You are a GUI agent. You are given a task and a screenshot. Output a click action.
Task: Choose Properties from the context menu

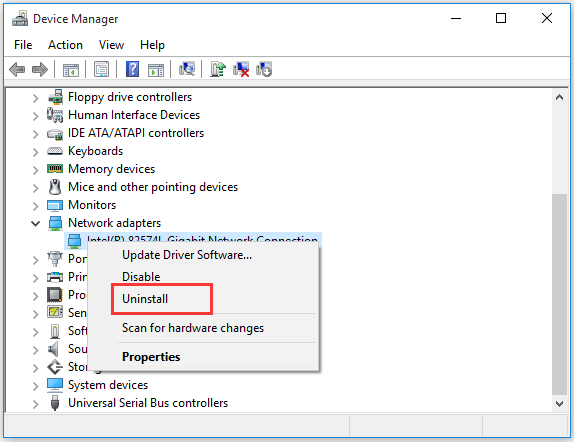click(203, 357)
